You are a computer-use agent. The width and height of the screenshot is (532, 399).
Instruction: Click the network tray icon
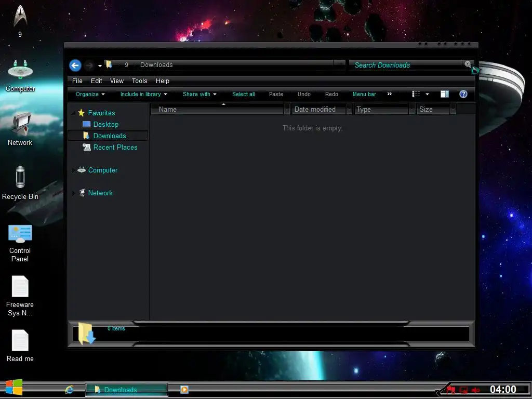(463, 390)
